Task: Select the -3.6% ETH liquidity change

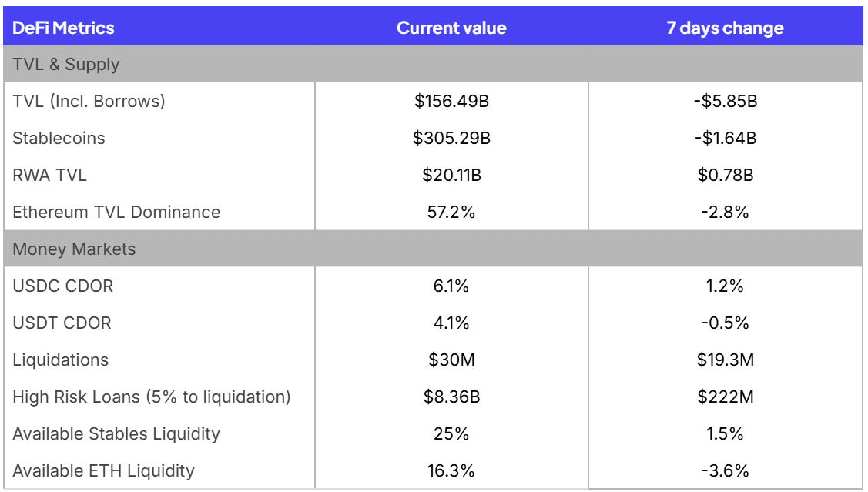Action: [x=725, y=471]
